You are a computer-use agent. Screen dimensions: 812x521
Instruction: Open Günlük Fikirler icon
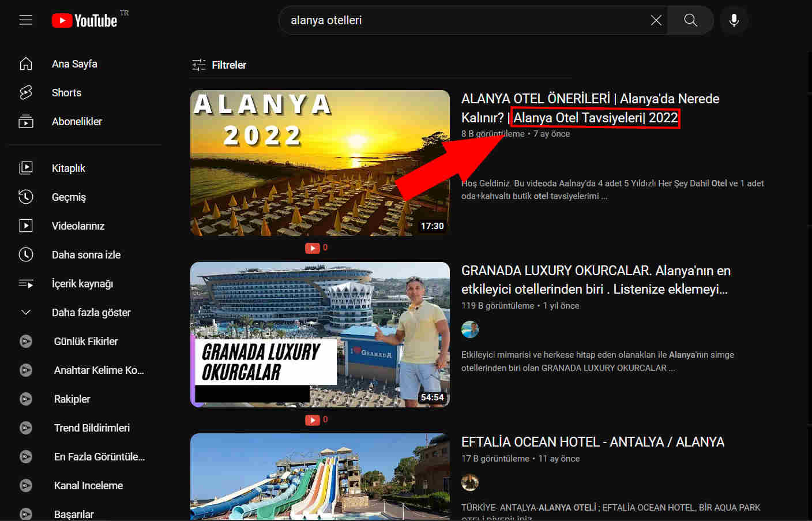point(26,341)
